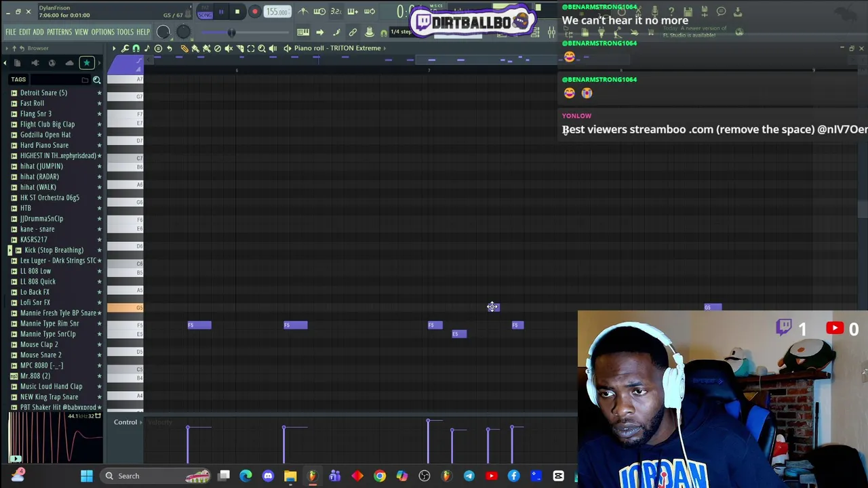Open the ADD menu

[x=38, y=32]
